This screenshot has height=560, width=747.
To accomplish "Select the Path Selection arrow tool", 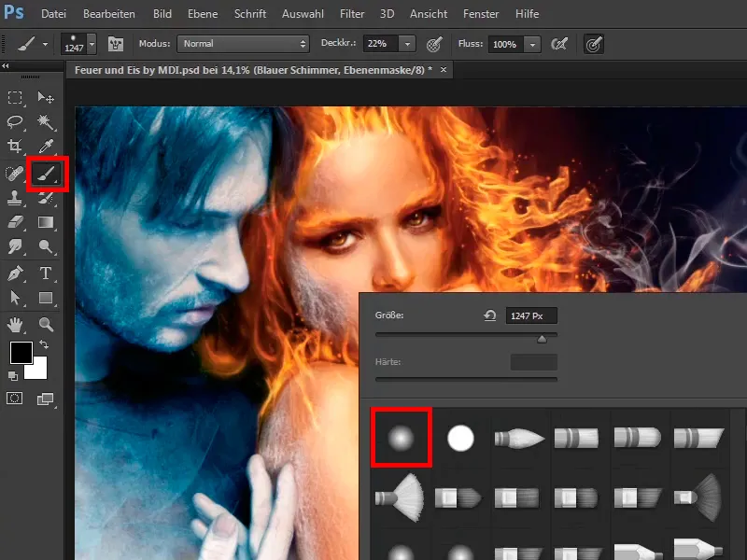I will click(x=15, y=298).
